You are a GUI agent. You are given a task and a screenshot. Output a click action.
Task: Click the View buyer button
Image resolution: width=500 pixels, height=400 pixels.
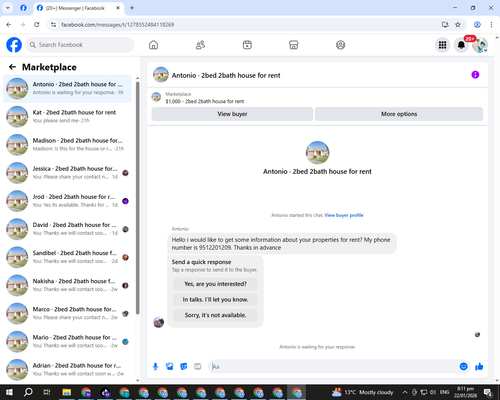click(232, 114)
